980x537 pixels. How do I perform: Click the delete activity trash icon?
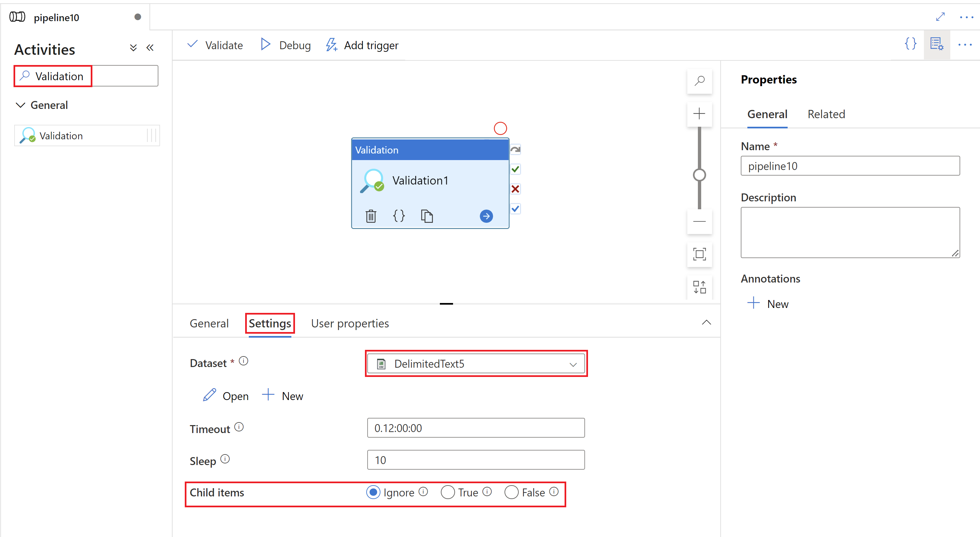[370, 216]
